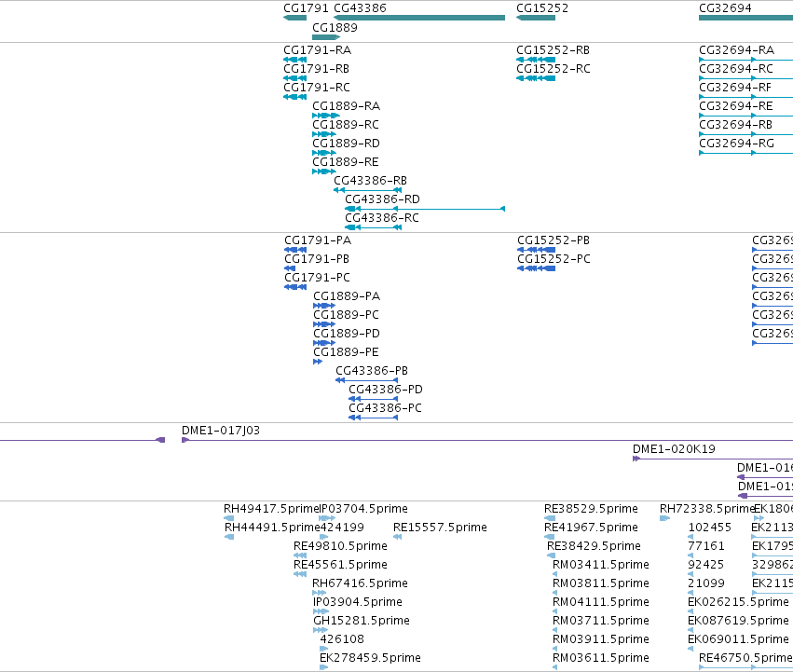Click protein CG1889-PD

coord(347,334)
